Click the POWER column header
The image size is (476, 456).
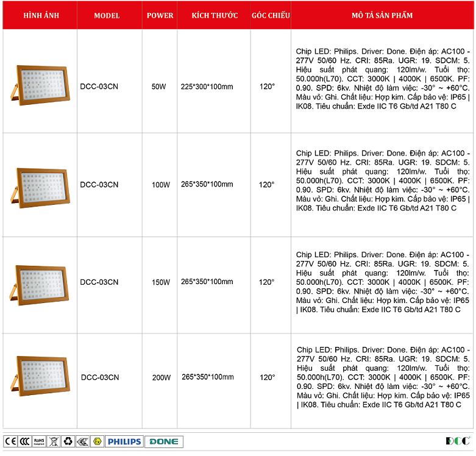pyautogui.click(x=160, y=15)
